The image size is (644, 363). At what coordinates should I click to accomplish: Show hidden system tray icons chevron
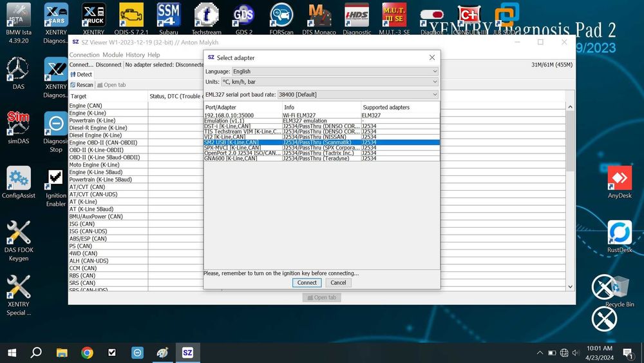point(540,353)
